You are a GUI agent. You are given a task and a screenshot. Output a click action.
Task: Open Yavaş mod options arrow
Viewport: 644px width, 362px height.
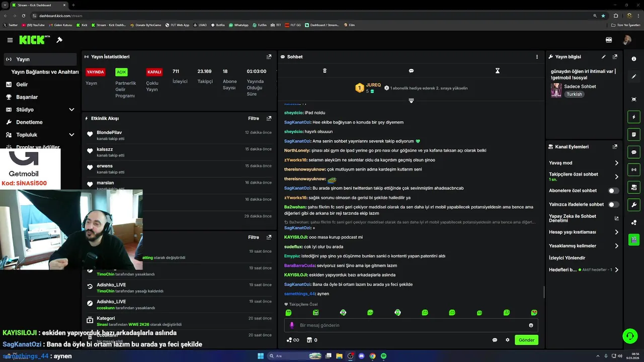[616, 163]
